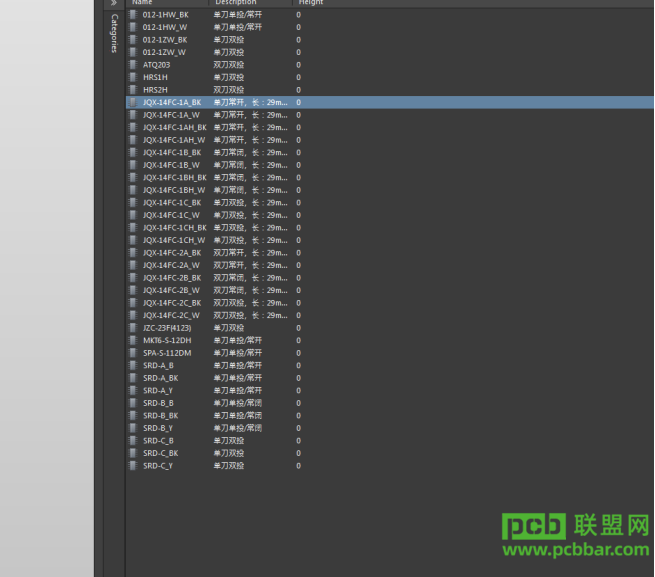The width and height of the screenshot is (655, 577).
Task: Pick the 012-1ZW_W component
Action: (390, 52)
